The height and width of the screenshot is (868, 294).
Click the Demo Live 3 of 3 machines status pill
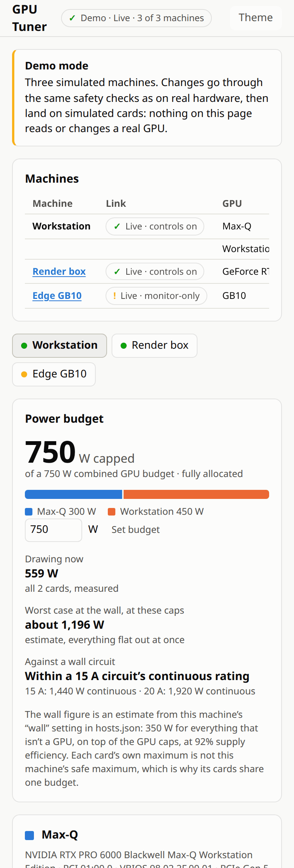tap(136, 18)
